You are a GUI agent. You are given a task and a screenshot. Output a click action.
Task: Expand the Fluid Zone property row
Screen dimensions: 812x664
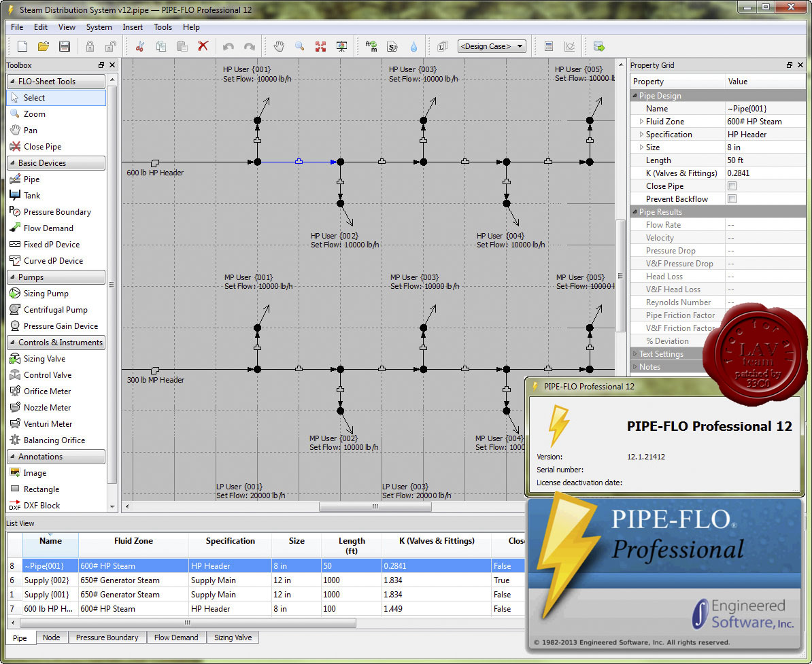pyautogui.click(x=641, y=121)
